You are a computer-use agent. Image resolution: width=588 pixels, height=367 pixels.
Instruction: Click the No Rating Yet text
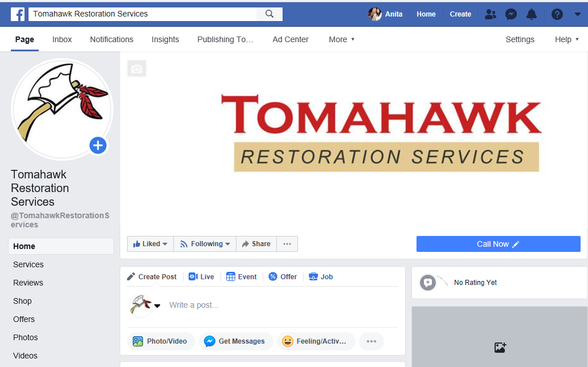(475, 283)
